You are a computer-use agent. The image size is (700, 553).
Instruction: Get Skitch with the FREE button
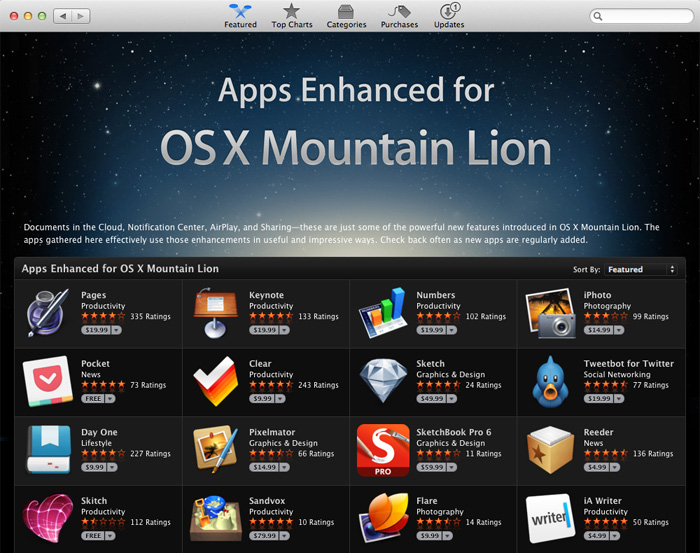(93, 536)
